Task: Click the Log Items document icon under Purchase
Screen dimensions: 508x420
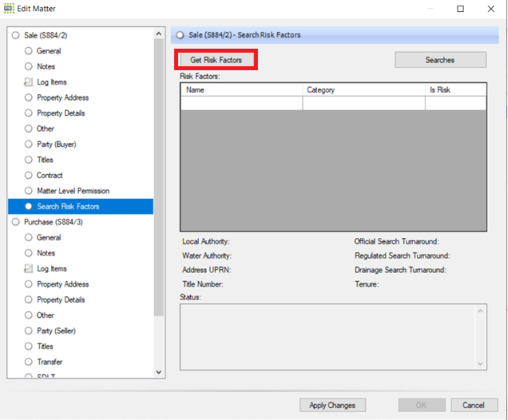Action: pos(29,269)
